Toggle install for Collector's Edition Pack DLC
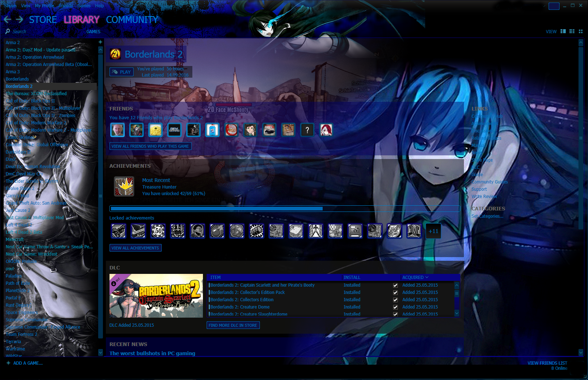588x380 pixels. coord(395,292)
